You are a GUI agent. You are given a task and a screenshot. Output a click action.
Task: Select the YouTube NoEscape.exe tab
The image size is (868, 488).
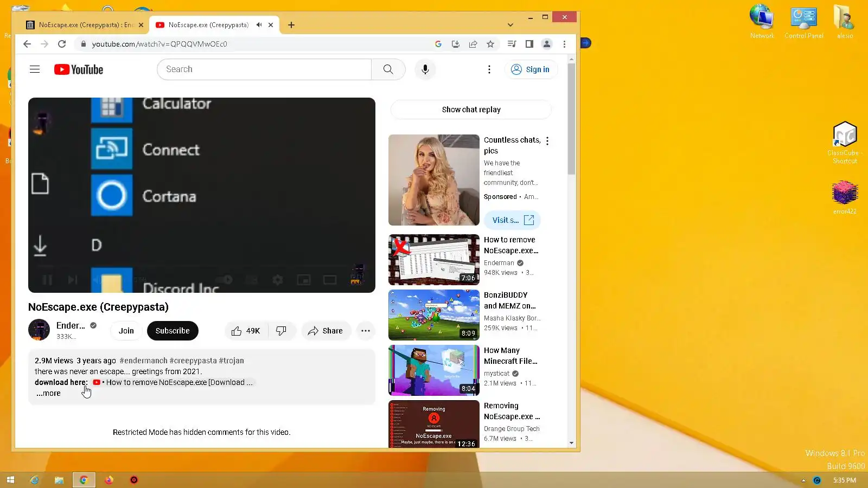coord(208,25)
